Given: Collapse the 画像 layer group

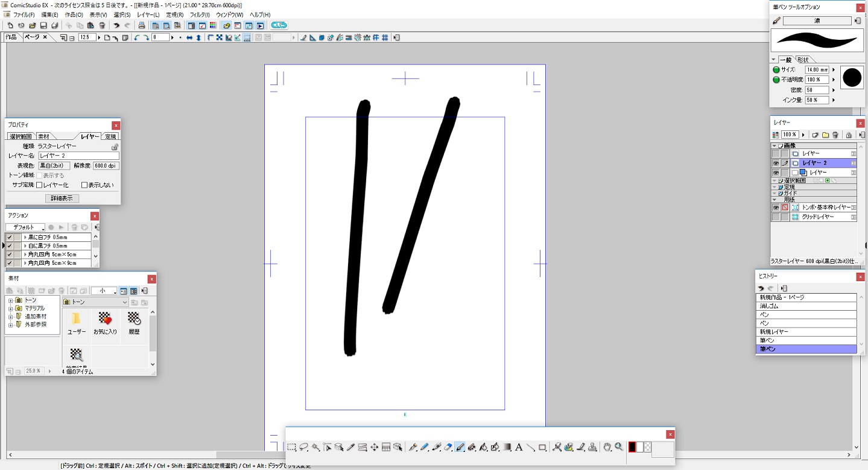Looking at the screenshot, I should point(774,146).
